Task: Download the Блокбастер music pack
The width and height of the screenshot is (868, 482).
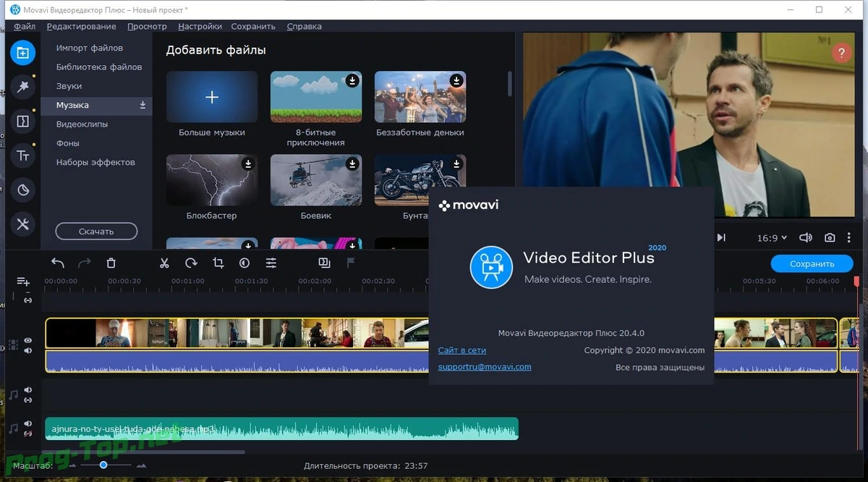Action: coord(248,164)
